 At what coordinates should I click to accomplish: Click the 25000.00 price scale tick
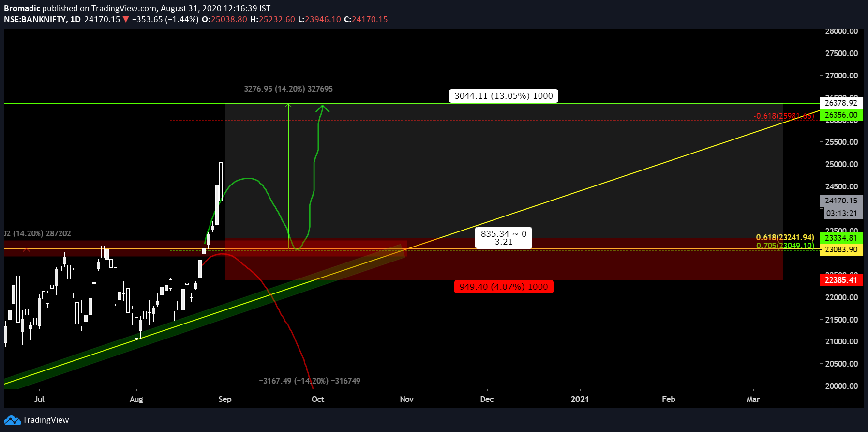point(842,164)
